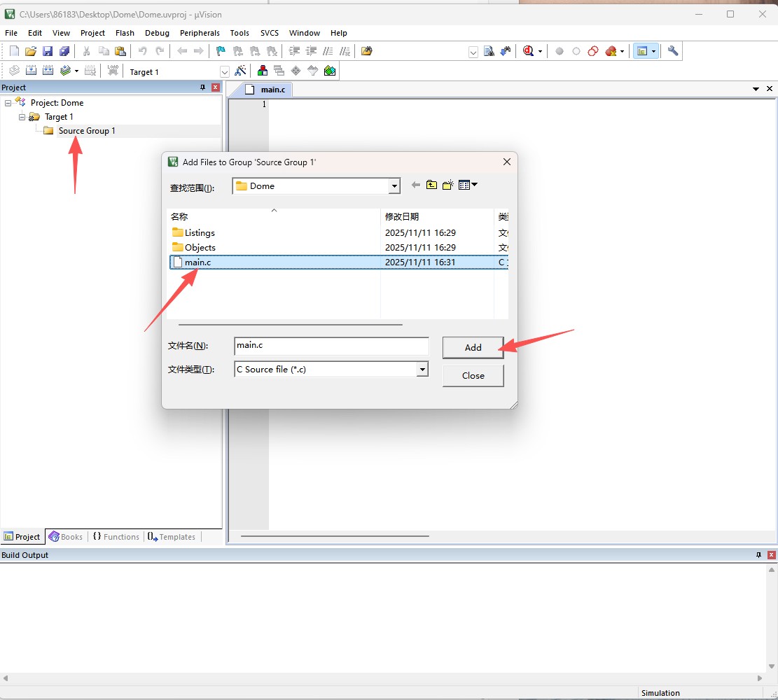Start the debug session magnifier icon
The image size is (778, 700).
[528, 51]
